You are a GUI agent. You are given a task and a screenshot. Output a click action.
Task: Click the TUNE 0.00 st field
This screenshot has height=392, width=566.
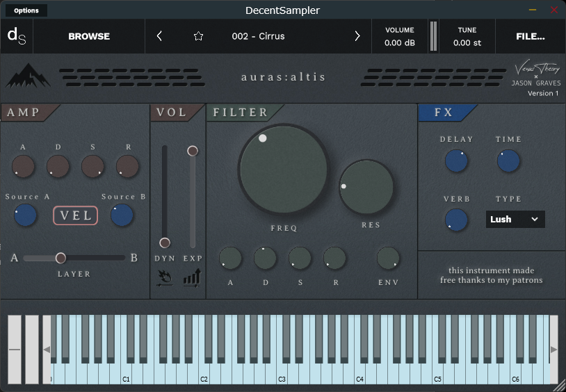click(x=467, y=36)
